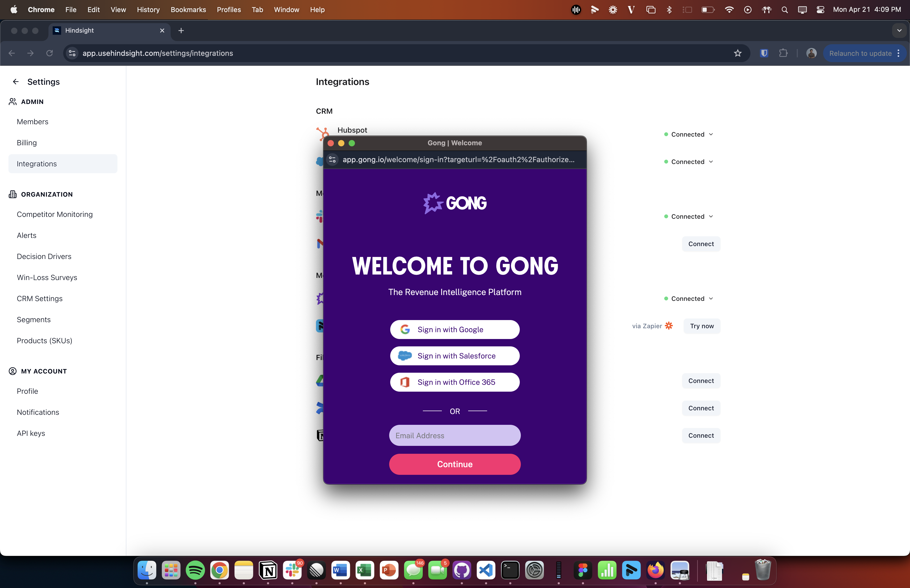The width and height of the screenshot is (910, 588).
Task: Reload the Hindsight page
Action: coord(50,53)
